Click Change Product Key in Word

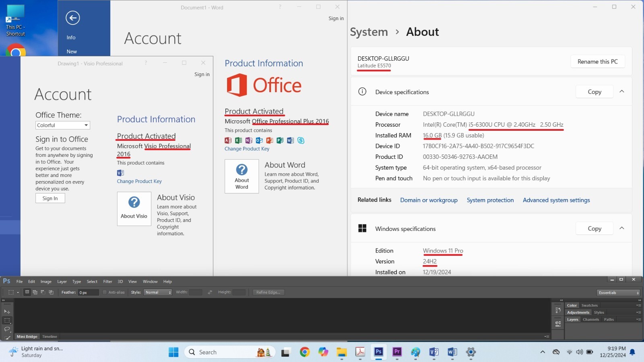[x=247, y=149]
